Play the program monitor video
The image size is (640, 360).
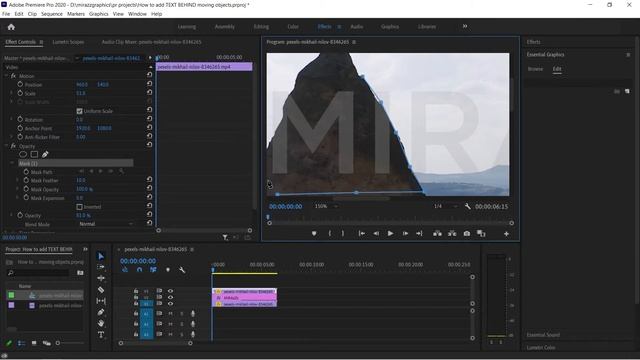(391, 233)
